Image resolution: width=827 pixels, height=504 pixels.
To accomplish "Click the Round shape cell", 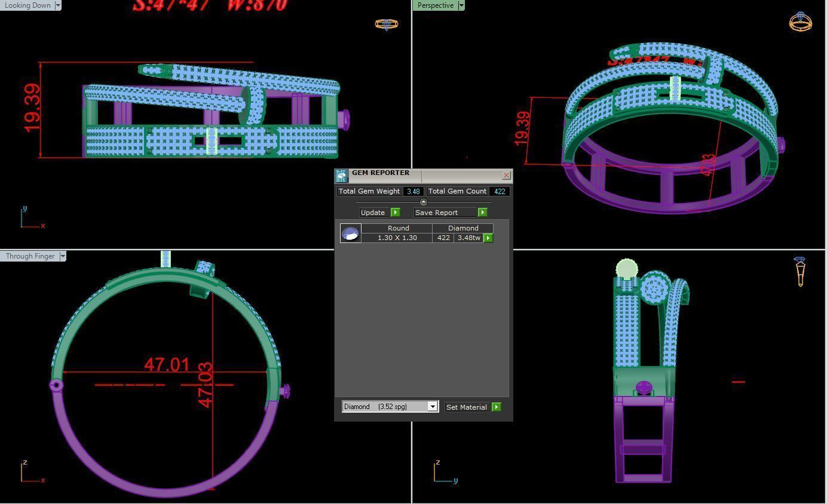I will (397, 228).
